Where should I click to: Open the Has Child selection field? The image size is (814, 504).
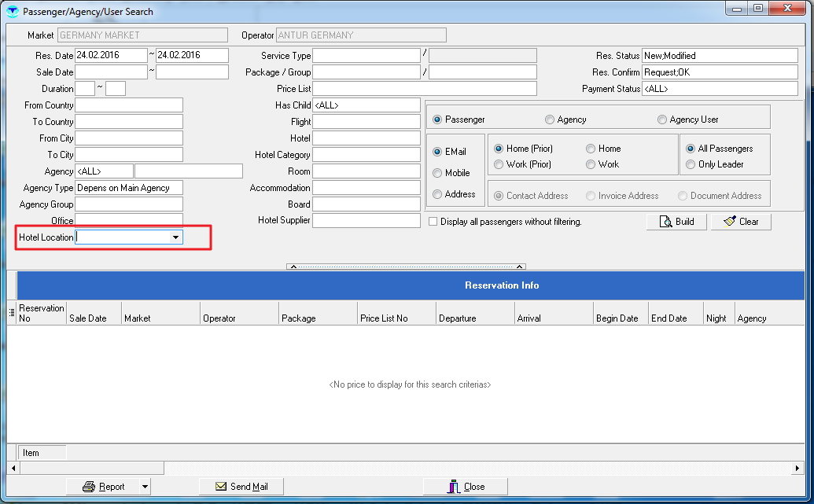[366, 105]
